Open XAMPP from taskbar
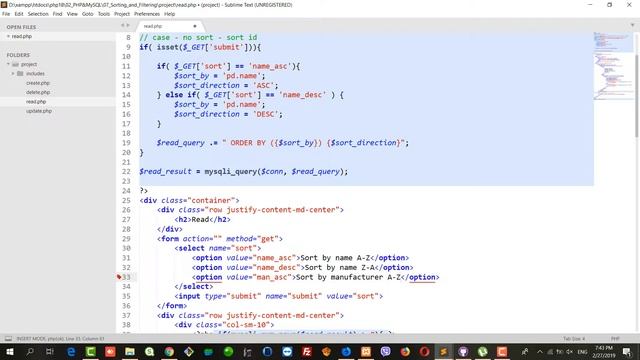 (x=366, y=352)
